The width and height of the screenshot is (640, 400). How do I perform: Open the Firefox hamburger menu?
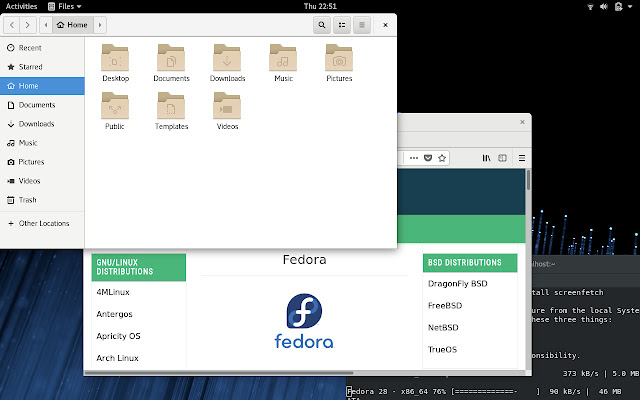point(522,158)
